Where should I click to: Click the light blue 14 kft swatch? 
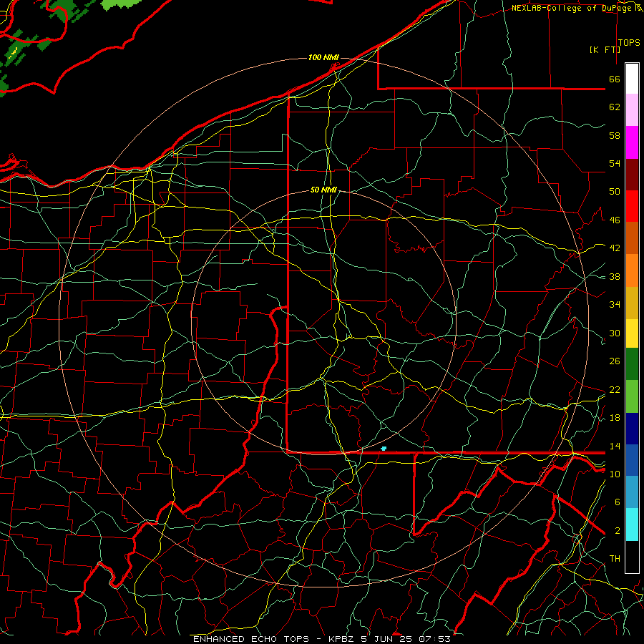(x=632, y=492)
